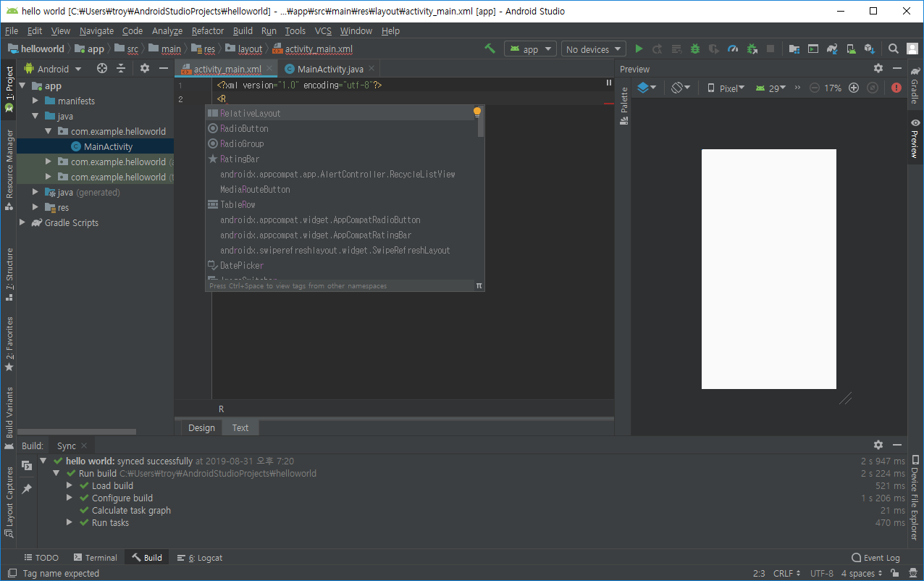Open the design surface layers dropdown
Viewport: 924px width, 581px height.
pyautogui.click(x=647, y=88)
